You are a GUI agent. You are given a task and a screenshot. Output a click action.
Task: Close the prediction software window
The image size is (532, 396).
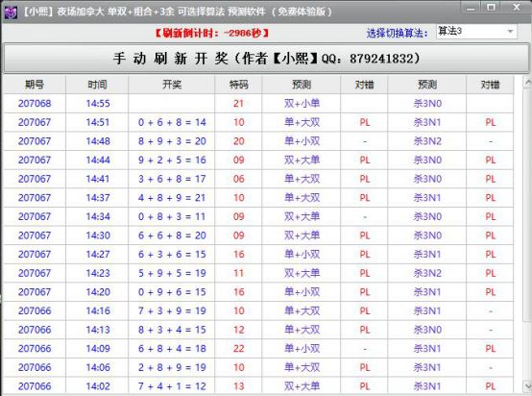point(516,8)
